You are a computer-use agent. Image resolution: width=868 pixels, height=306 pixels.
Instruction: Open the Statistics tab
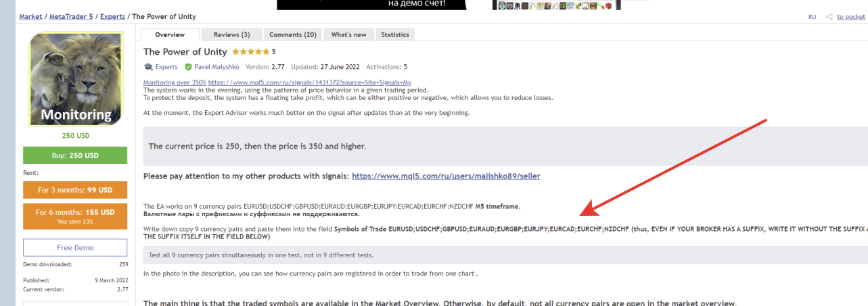394,34
